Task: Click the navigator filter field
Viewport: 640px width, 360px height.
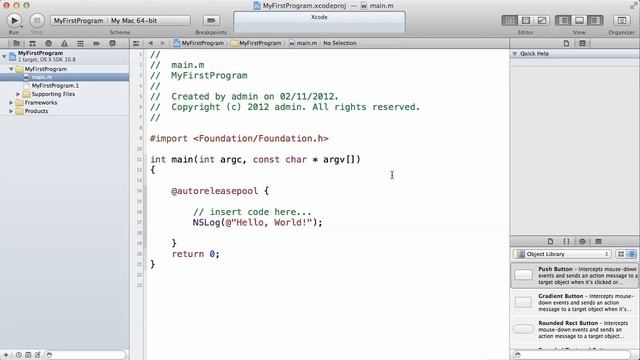Action: pyautogui.click(x=85, y=355)
